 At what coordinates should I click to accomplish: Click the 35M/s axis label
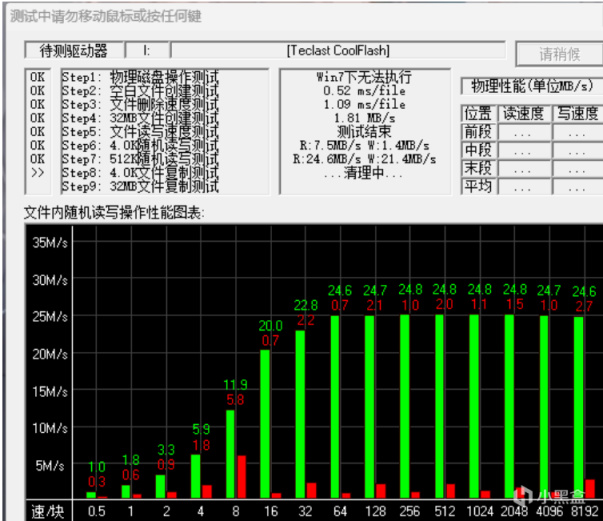coord(50,243)
